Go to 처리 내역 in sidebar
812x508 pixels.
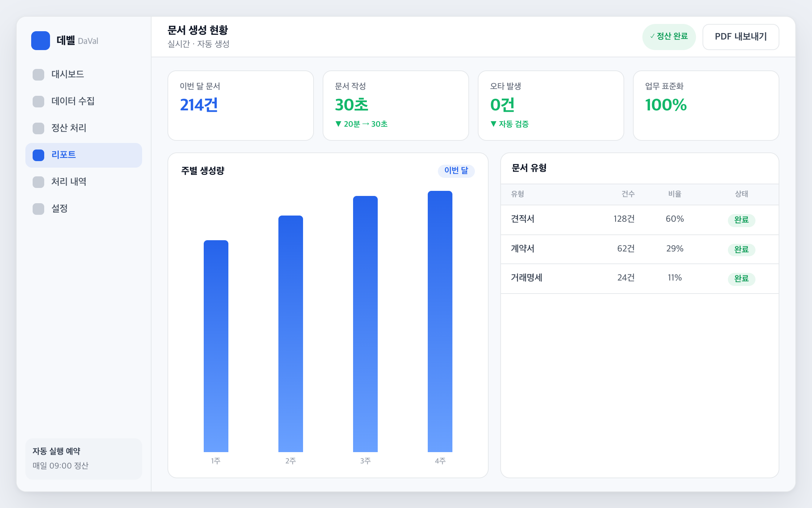click(84, 182)
